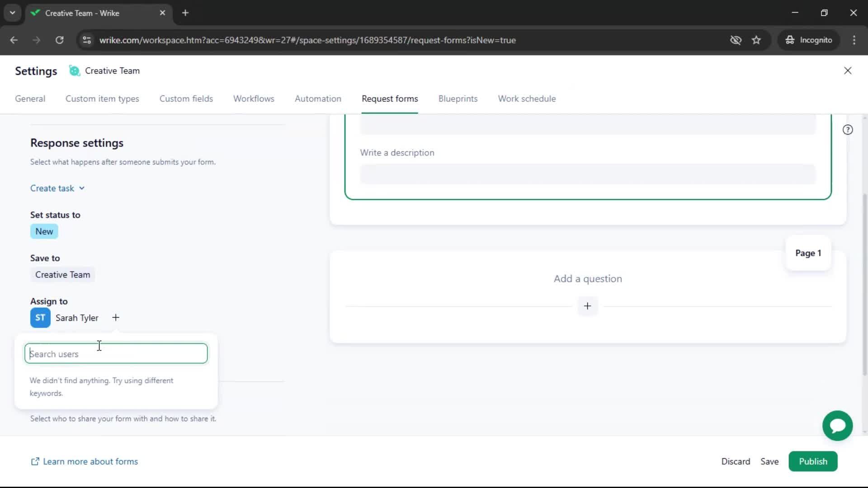Go to the Workflows tab
Screen dimensions: 868x488
click(x=254, y=99)
